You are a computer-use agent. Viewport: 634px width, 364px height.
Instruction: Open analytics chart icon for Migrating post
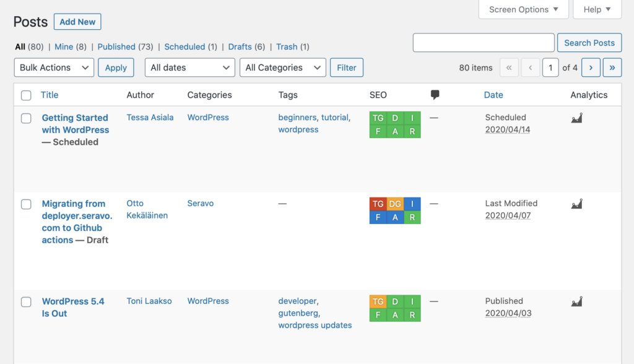click(x=576, y=204)
